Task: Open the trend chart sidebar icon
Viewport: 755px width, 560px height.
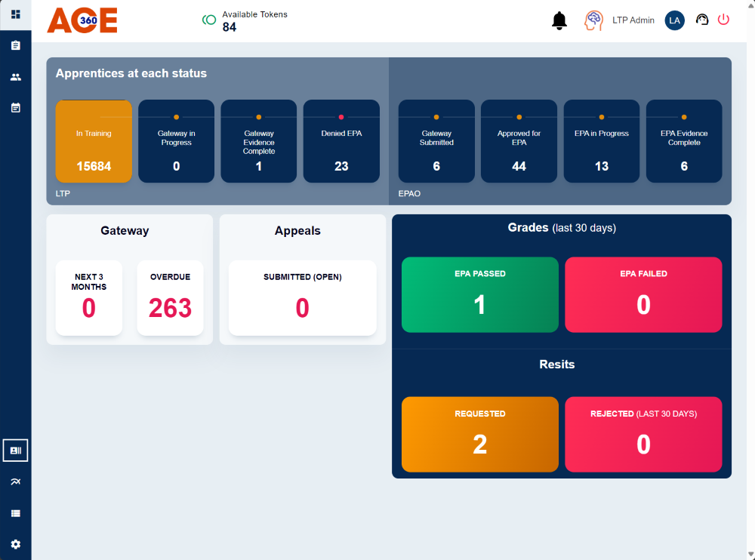Action: click(x=15, y=482)
